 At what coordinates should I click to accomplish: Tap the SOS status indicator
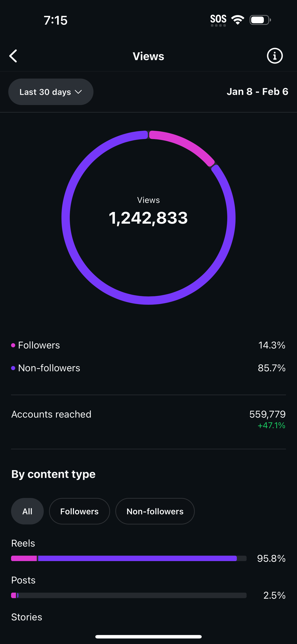click(218, 20)
